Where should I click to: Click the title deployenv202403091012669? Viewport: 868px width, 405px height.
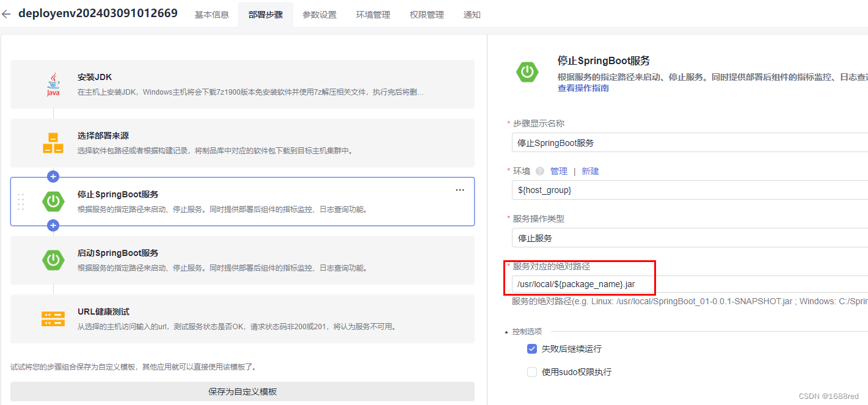tap(98, 13)
